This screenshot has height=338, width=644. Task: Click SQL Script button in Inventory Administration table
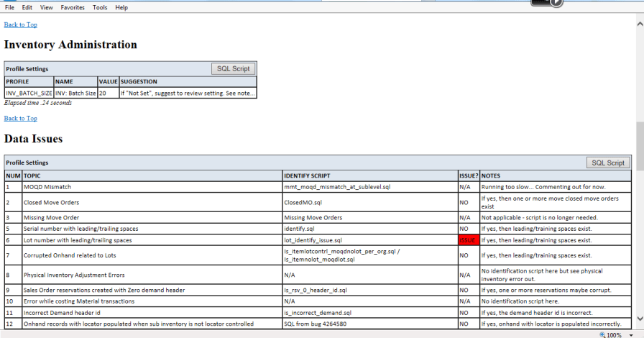(234, 68)
